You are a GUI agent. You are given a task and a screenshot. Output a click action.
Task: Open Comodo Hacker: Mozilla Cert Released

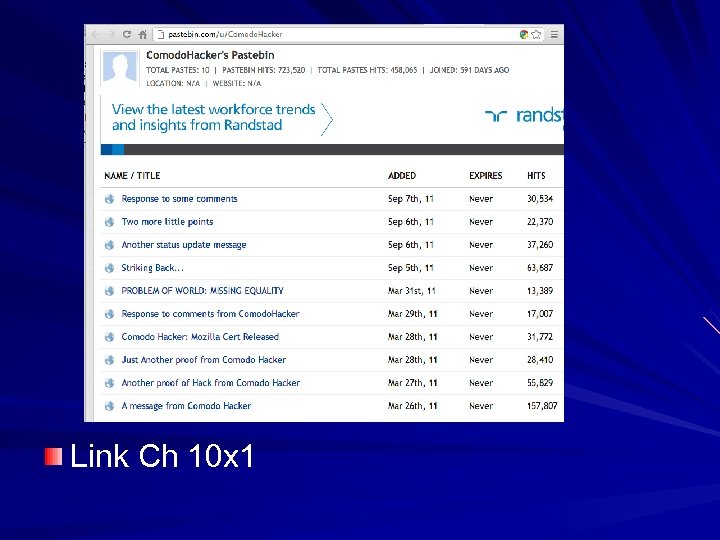200,337
